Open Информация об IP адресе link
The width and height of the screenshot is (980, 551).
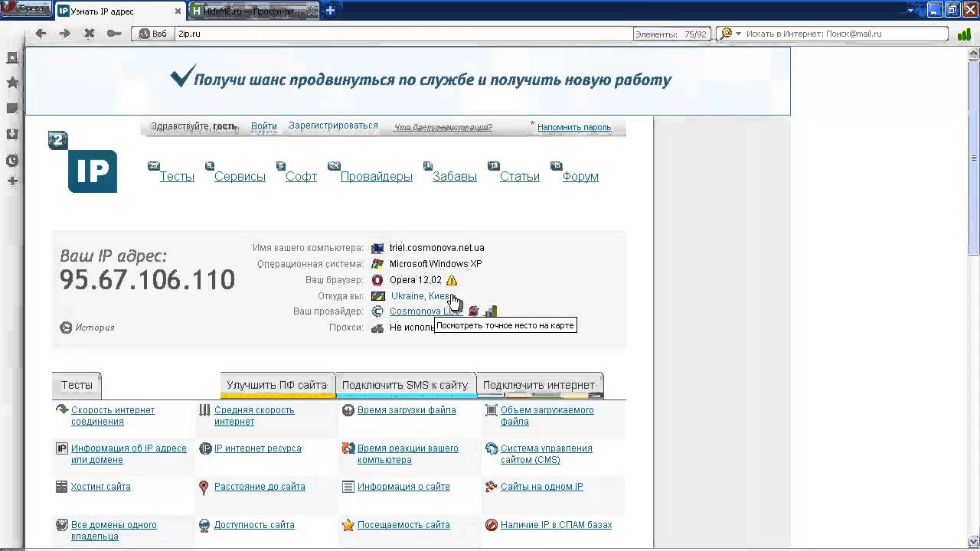tap(129, 454)
